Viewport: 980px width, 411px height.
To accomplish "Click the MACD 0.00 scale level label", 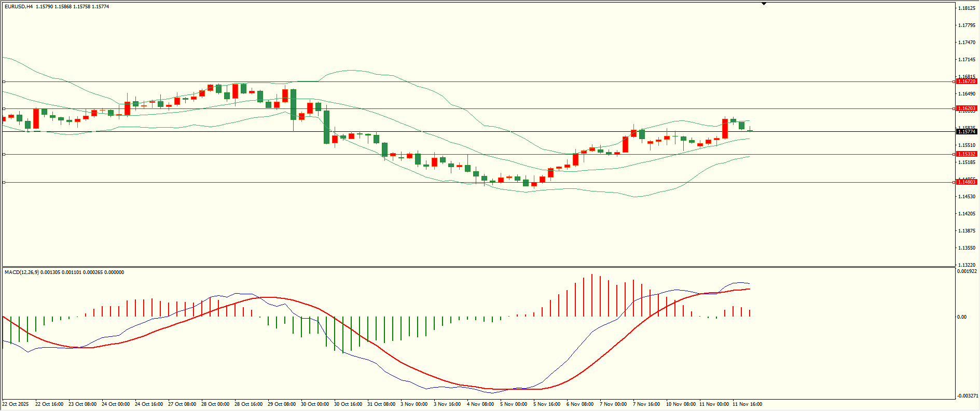I will (962, 317).
